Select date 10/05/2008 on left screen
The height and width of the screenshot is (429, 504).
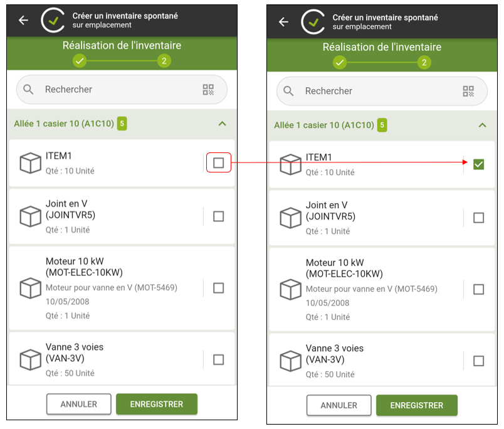tap(68, 301)
